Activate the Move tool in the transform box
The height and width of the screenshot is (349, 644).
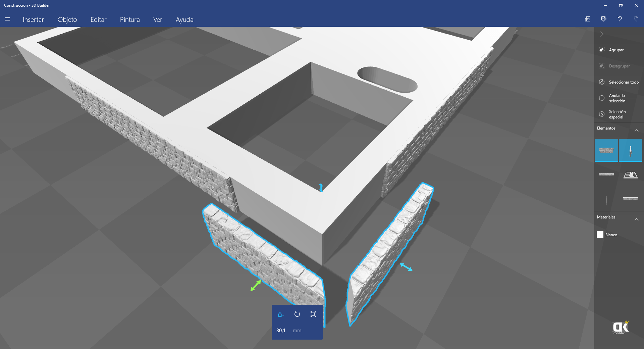pyautogui.click(x=281, y=314)
